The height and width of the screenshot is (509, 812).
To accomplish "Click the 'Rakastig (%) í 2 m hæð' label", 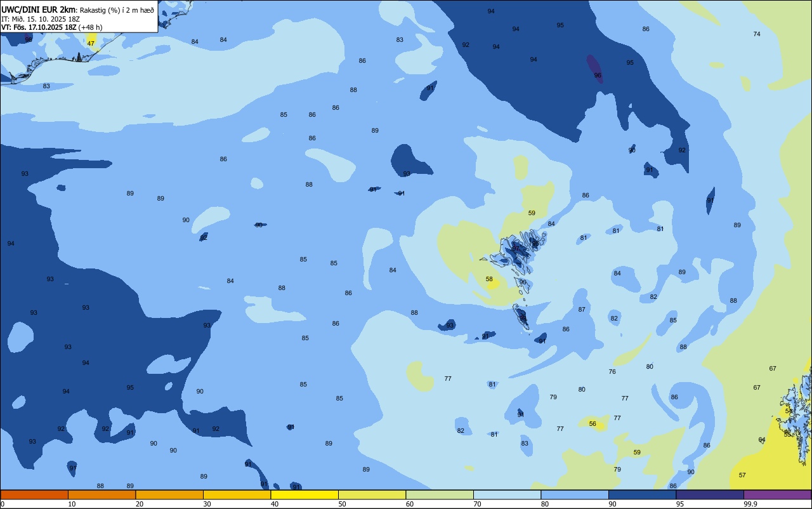I will pyautogui.click(x=117, y=10).
